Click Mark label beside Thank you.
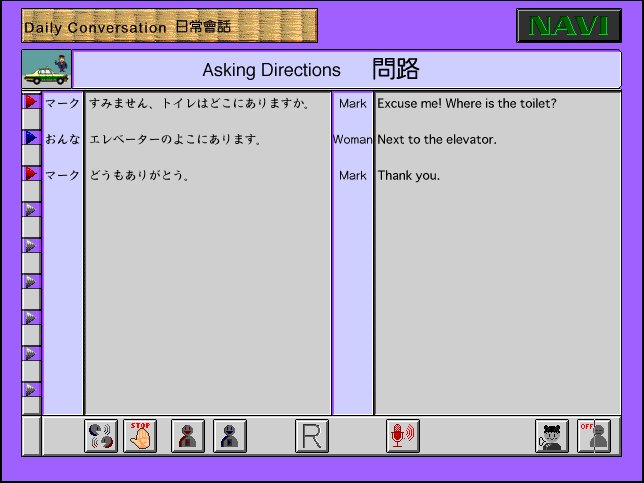 (x=353, y=176)
